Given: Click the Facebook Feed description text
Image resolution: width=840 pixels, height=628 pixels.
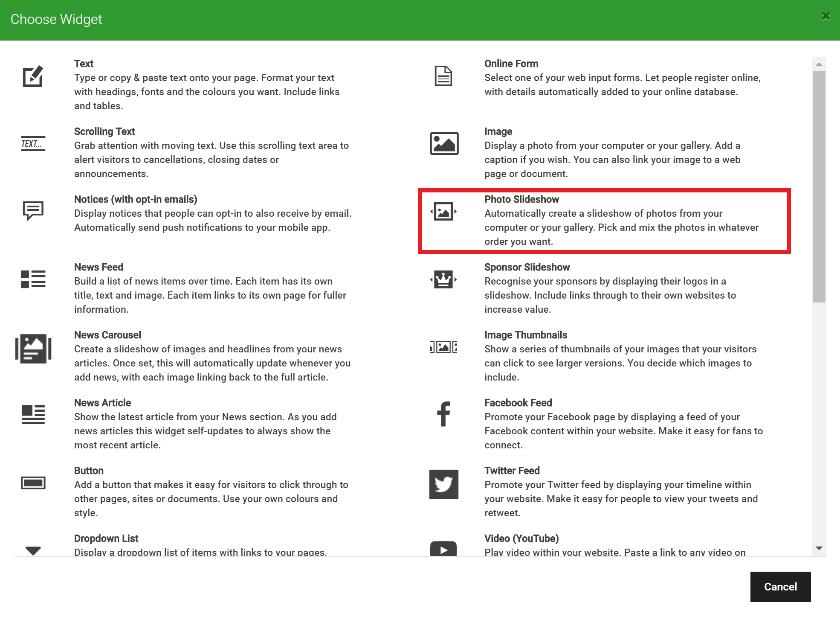Looking at the screenshot, I should pos(623,431).
